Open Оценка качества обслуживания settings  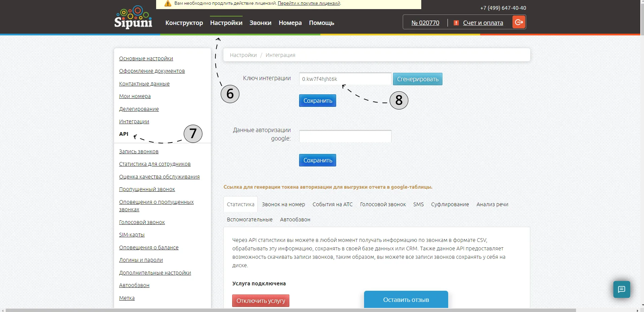159,177
